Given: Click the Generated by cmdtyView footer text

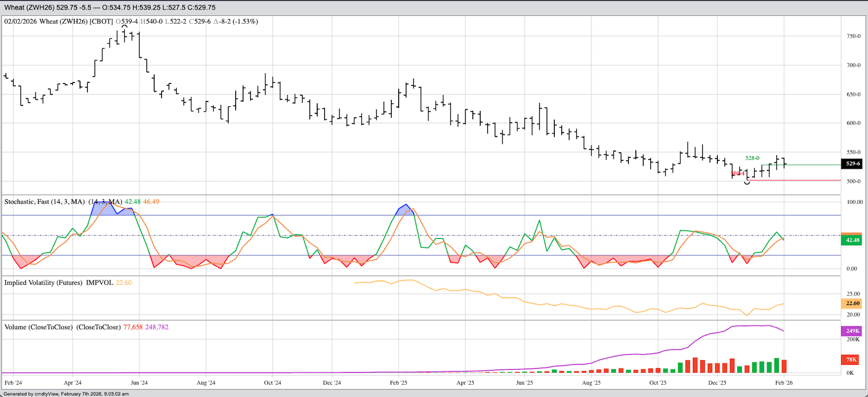Looking at the screenshot, I should [66, 394].
